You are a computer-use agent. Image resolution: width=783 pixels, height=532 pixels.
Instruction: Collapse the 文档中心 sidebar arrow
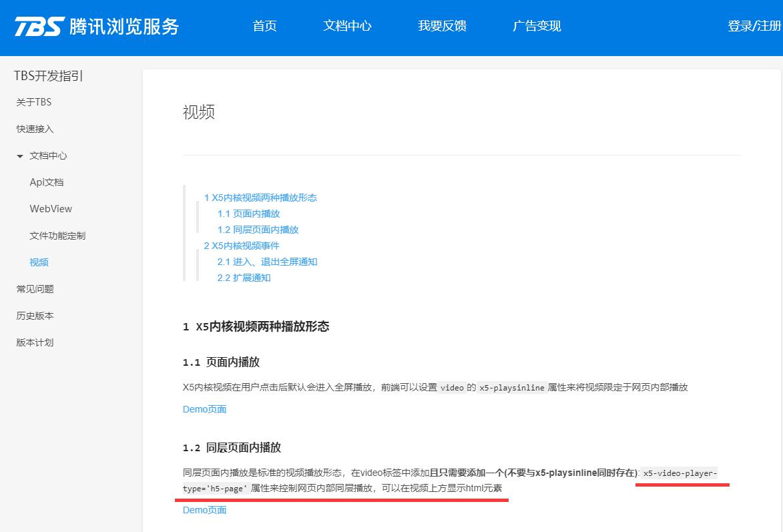(20, 156)
